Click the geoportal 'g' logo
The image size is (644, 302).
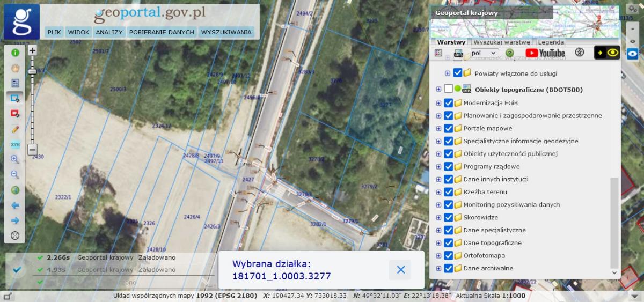coord(22,21)
